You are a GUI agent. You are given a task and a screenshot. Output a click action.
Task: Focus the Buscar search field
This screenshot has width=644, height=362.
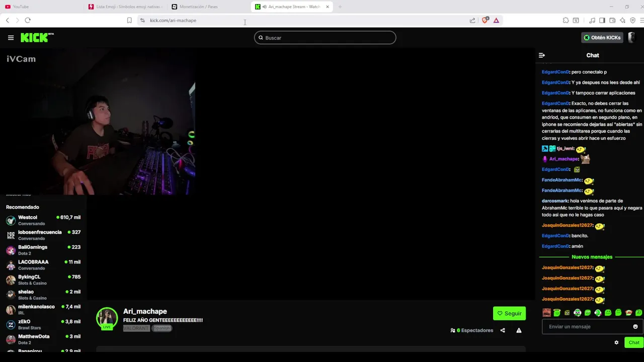click(325, 38)
